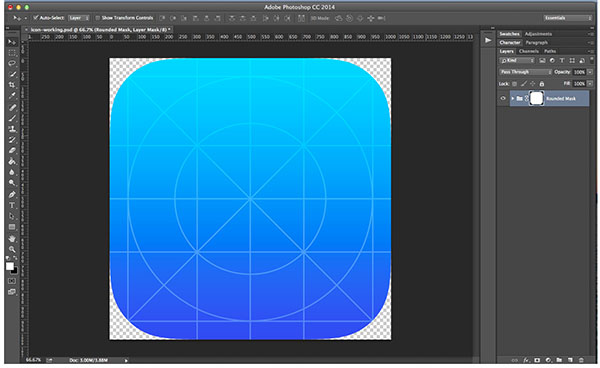Select the Zoom tool

click(12, 249)
